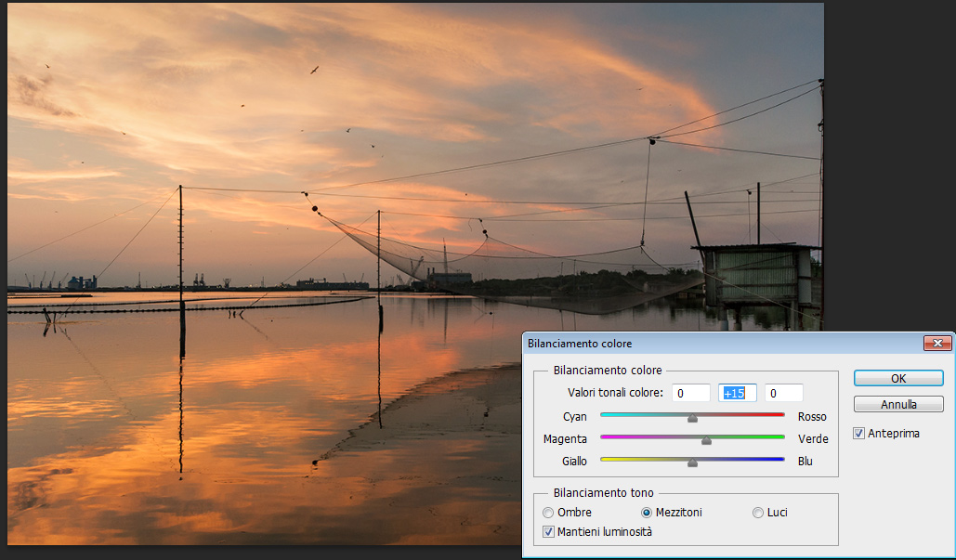Choose the Luci tone option
The image size is (956, 560).
tap(758, 513)
